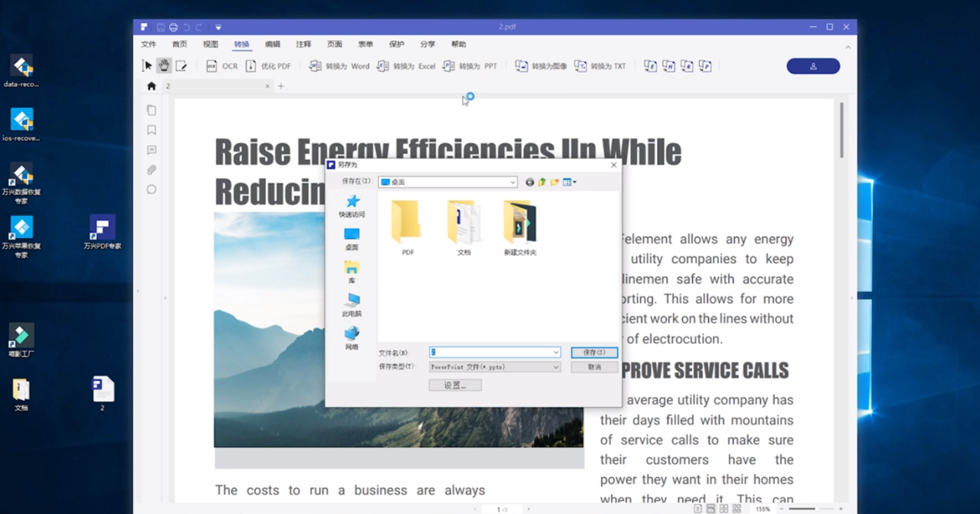The image size is (980, 514).
Task: Go up one folder level in dialog
Action: pos(542,182)
